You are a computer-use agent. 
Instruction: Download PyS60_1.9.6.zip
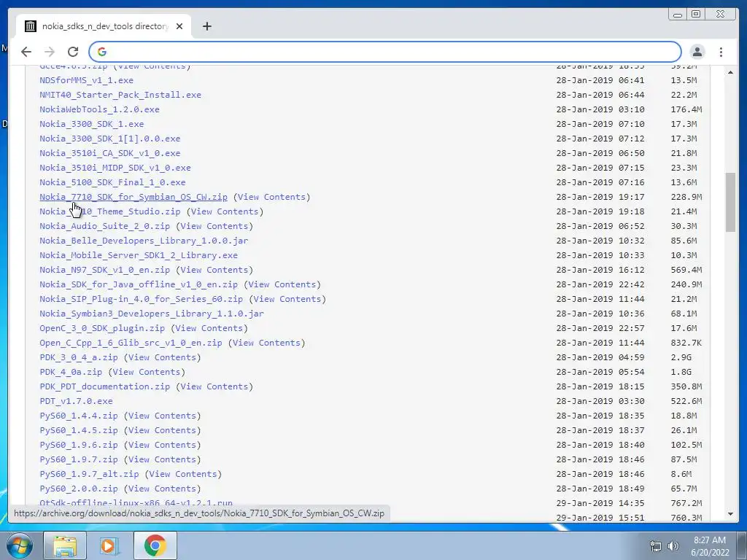coord(79,446)
